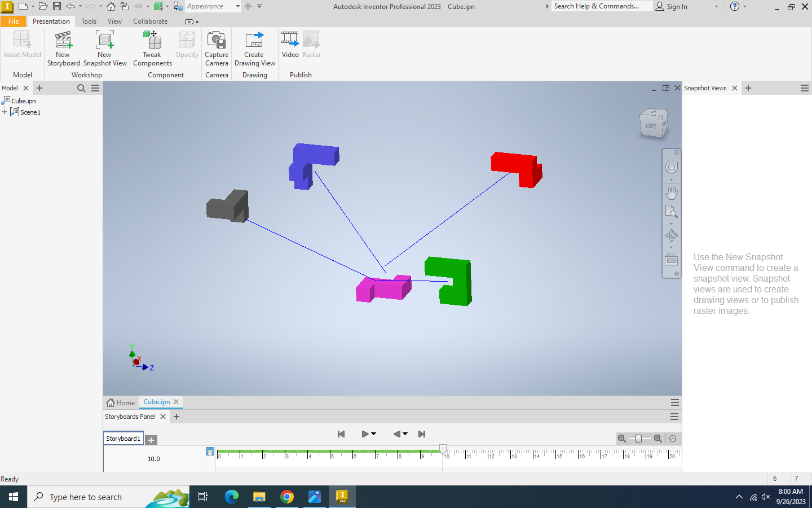Click the ViewCube LEFT face
812x508 pixels.
click(652, 125)
